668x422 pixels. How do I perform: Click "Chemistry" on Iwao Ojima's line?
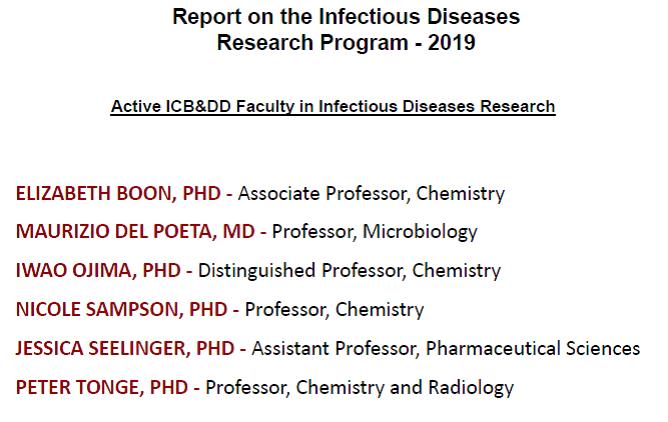(x=456, y=270)
